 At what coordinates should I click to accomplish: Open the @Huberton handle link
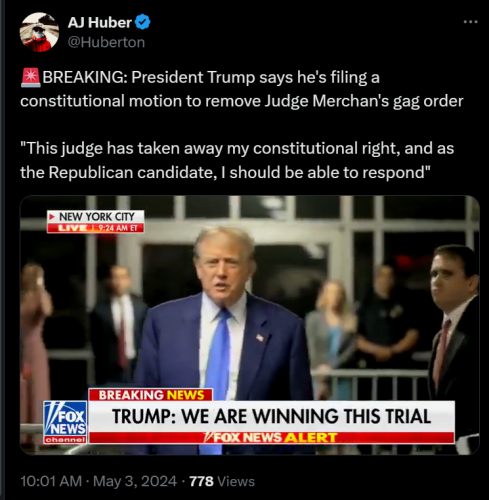[x=106, y=42]
